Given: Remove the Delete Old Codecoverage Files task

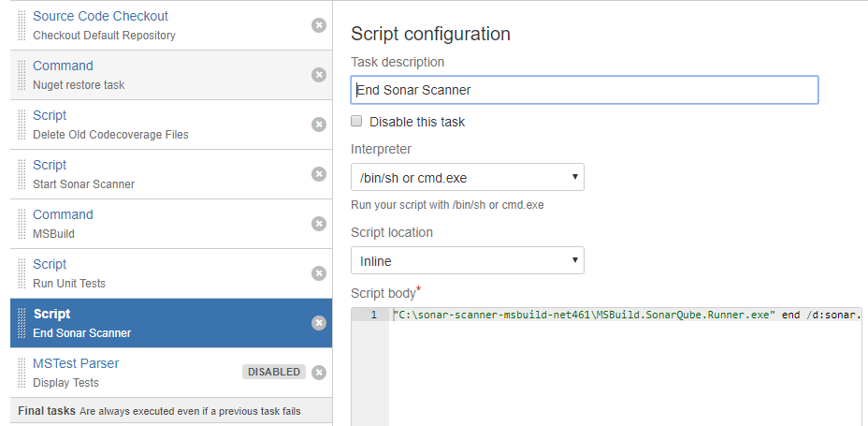Looking at the screenshot, I should tap(318, 125).
